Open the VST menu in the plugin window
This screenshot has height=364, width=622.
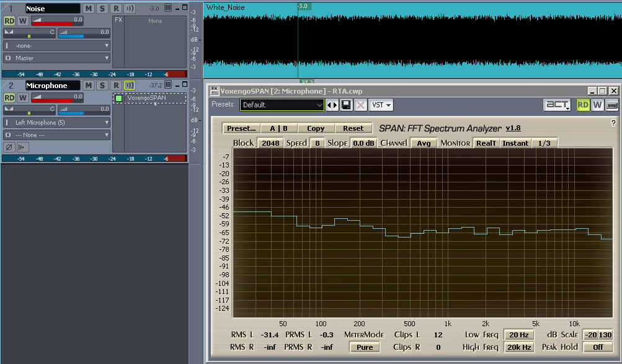click(380, 105)
